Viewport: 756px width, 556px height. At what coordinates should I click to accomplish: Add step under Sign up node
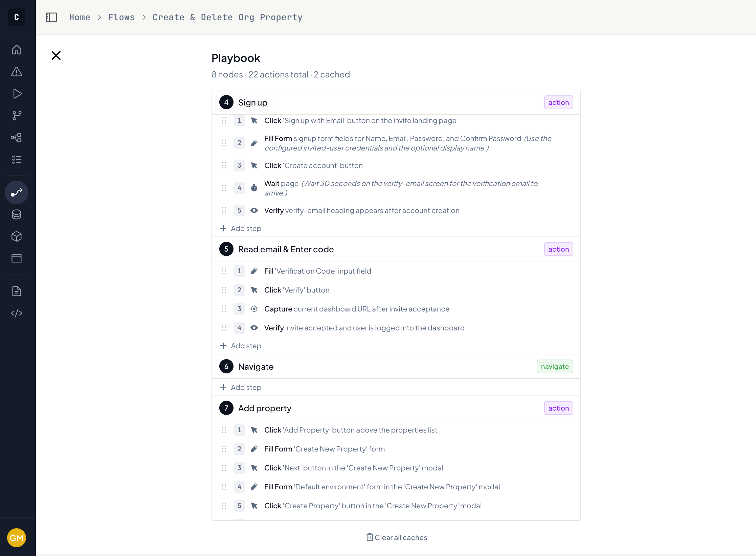point(241,228)
